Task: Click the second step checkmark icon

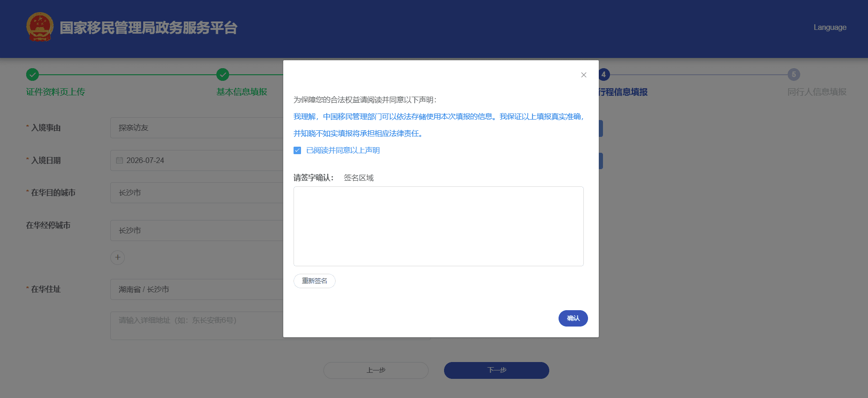Action: pos(222,74)
